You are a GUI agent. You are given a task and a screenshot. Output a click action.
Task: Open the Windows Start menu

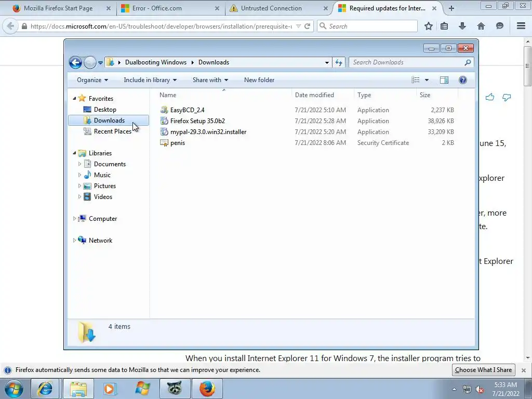[14, 389]
